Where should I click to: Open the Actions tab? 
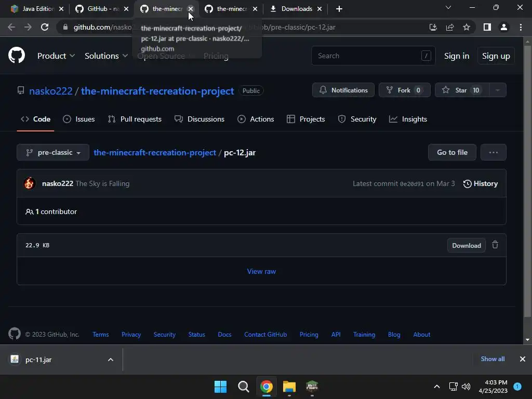pyautogui.click(x=256, y=119)
